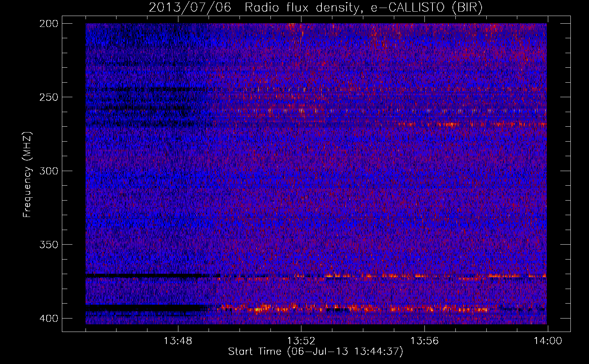Click the plot title '2013/07/06 Radio flux density, e-CALLISTO (BIR)'
Image resolution: width=589 pixels, height=364 pixels.
click(x=316, y=8)
